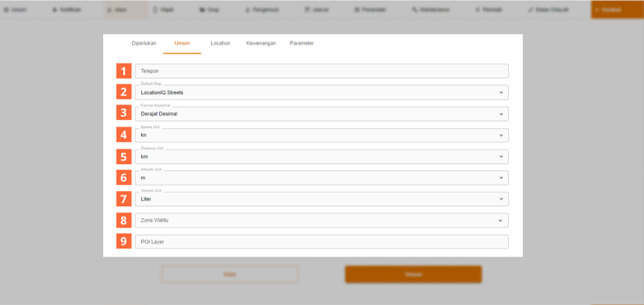Switch to the Location tab

pos(220,44)
